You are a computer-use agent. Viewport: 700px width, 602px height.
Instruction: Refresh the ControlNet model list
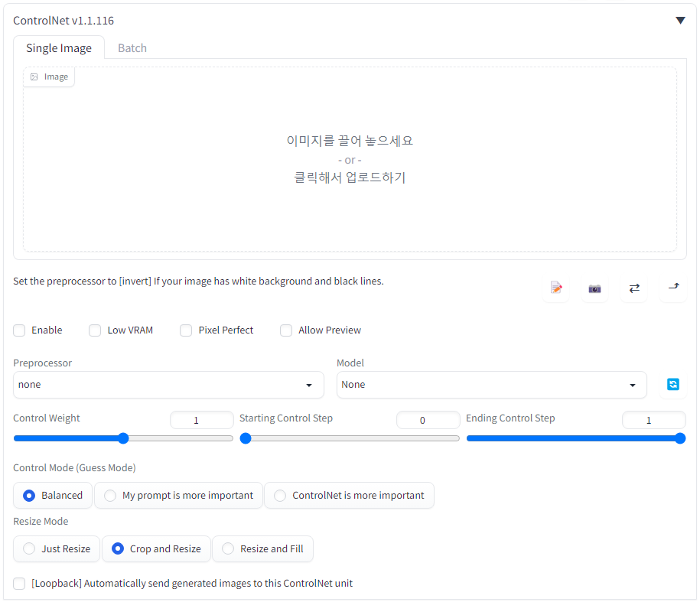coord(672,384)
